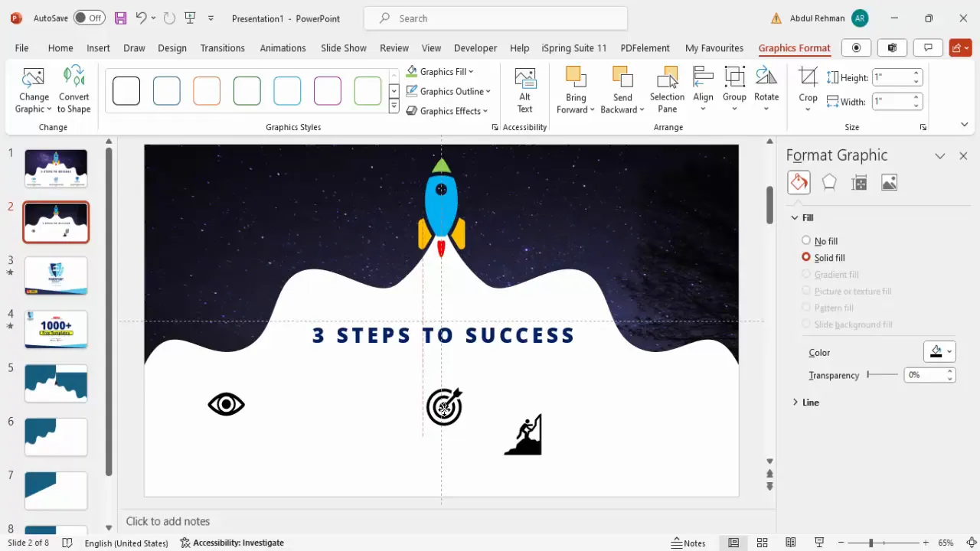Image resolution: width=980 pixels, height=551 pixels.
Task: Open the Developer tab
Action: [475, 47]
